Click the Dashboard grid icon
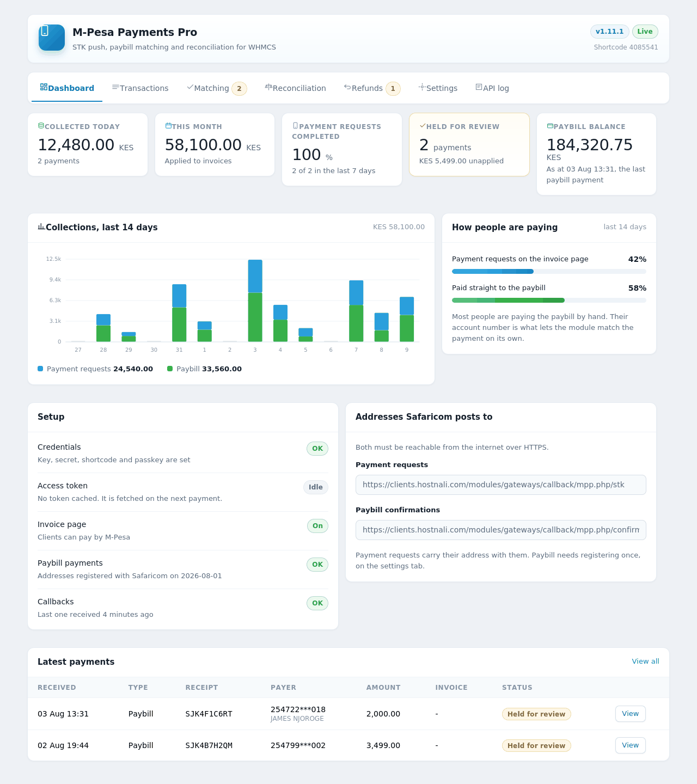Image resolution: width=697 pixels, height=784 pixels. [44, 87]
